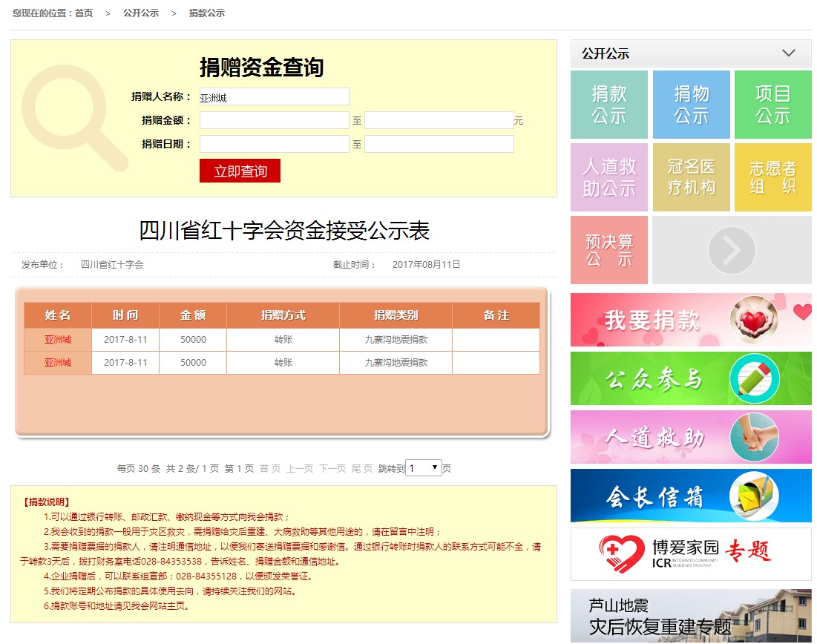The image size is (817, 644).
Task: Open the 预决算公示 pink tile
Action: (x=608, y=250)
